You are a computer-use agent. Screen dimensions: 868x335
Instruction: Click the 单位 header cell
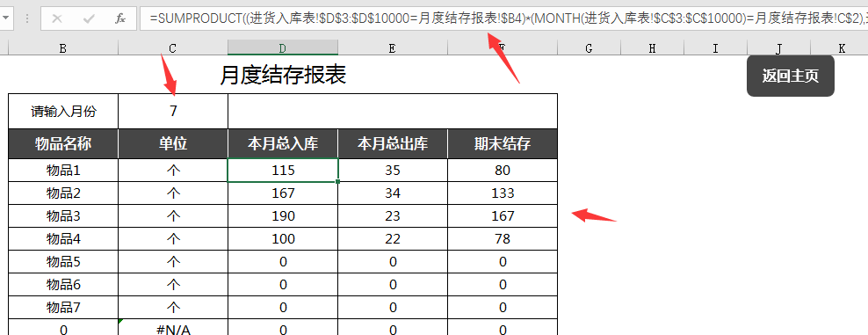click(173, 144)
